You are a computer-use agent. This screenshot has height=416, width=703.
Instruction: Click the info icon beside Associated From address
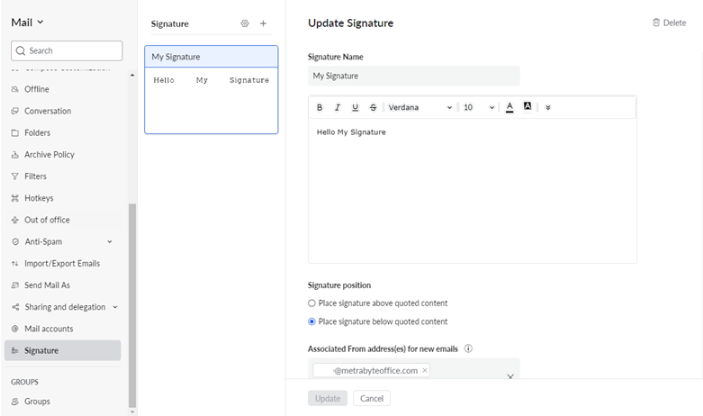[468, 348]
